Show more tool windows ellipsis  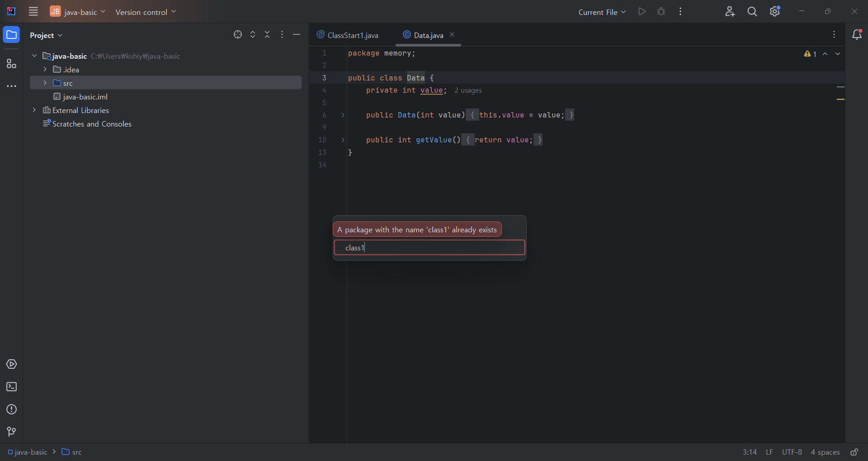click(11, 86)
